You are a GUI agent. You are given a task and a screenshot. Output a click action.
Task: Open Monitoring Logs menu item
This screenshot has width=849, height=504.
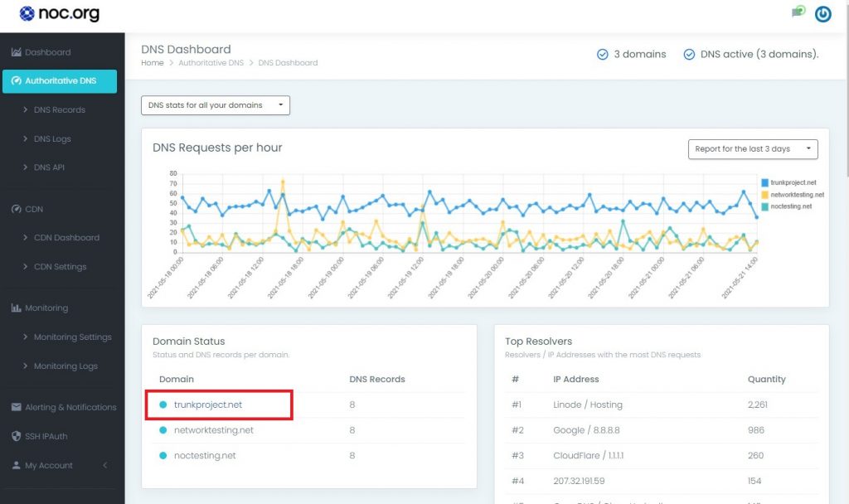[65, 366]
